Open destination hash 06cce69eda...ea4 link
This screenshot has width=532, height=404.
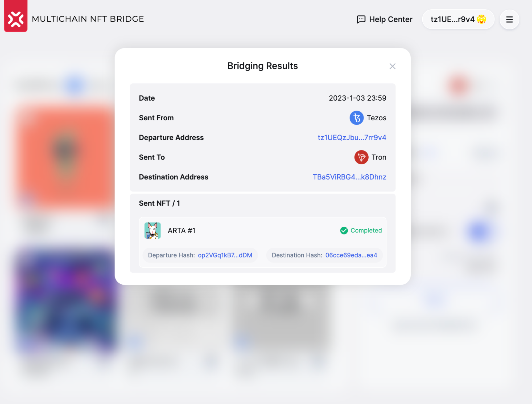click(x=351, y=255)
